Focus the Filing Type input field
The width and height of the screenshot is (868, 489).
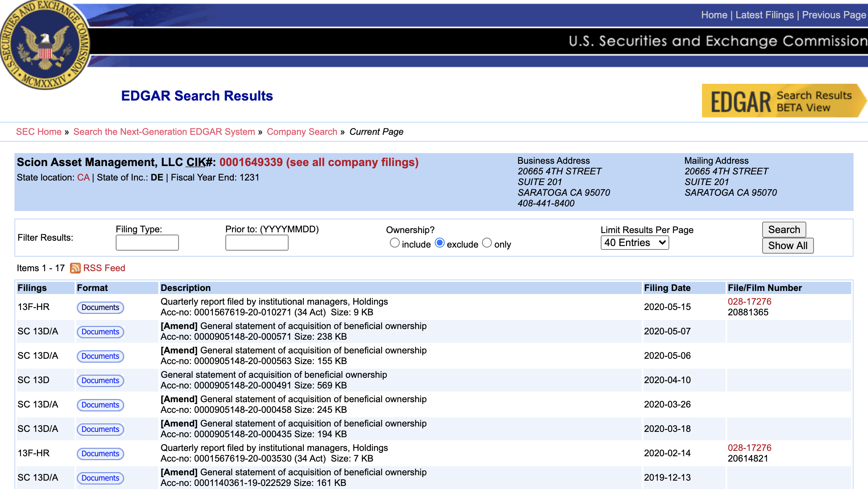point(147,243)
